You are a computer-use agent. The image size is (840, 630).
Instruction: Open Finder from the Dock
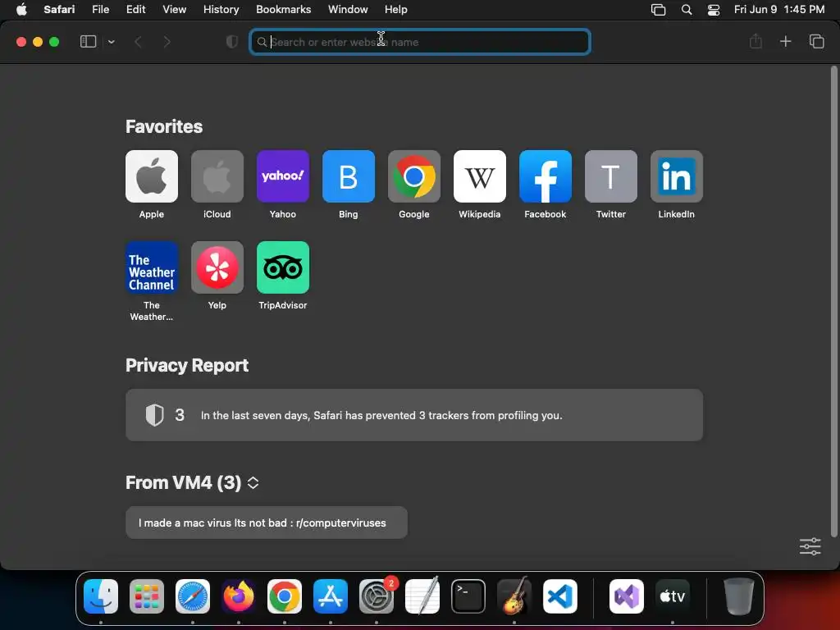click(x=101, y=596)
